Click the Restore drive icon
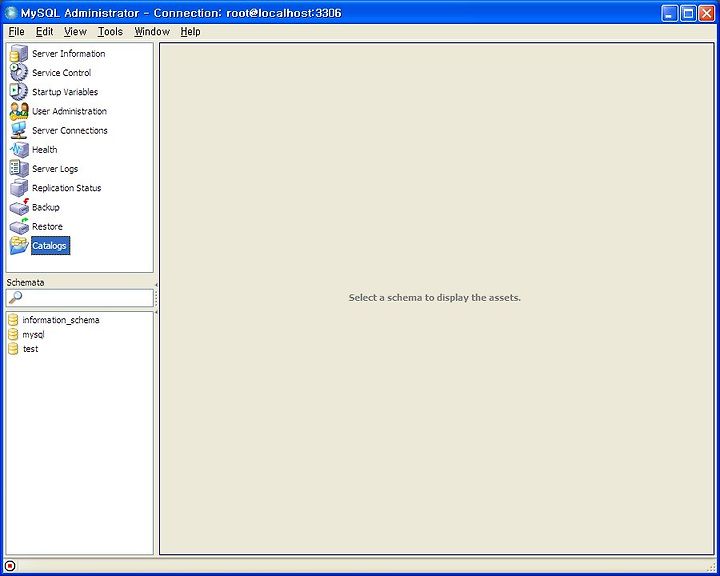 pos(19,226)
